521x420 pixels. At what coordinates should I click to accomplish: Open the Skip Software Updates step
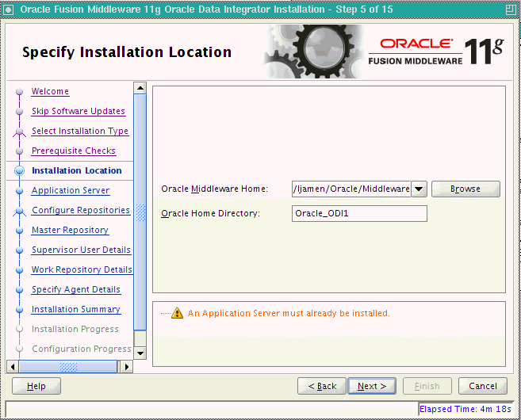point(79,111)
